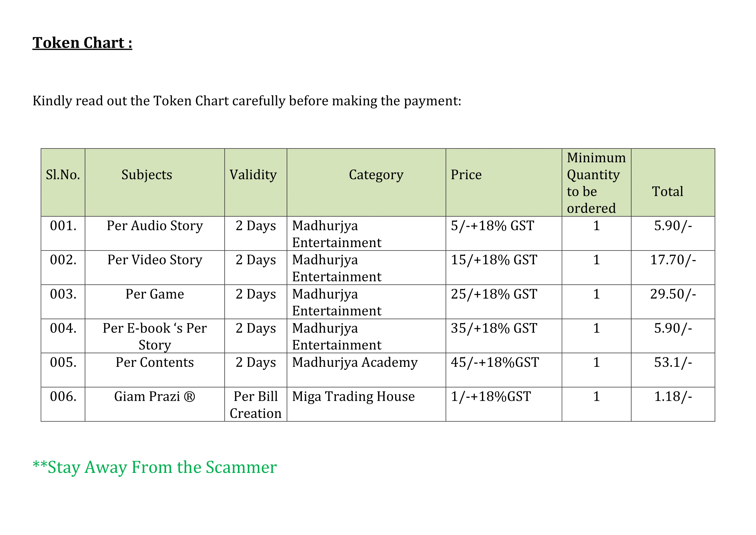Select the "Validity" column header
Viewport: 756px width, 535px height.
click(x=253, y=175)
